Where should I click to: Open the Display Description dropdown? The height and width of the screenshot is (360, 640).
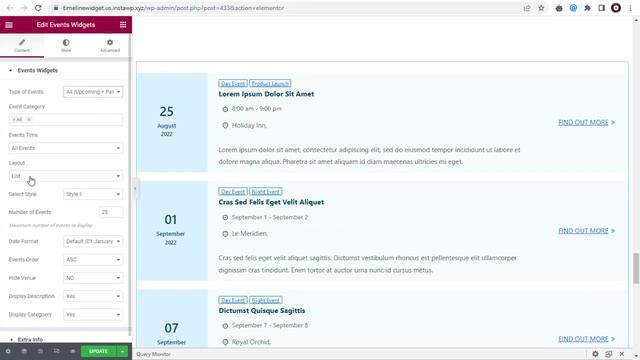(93, 296)
